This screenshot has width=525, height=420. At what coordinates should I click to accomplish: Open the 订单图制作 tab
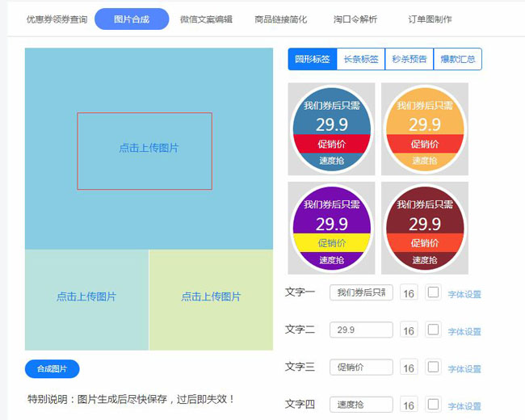[430, 19]
